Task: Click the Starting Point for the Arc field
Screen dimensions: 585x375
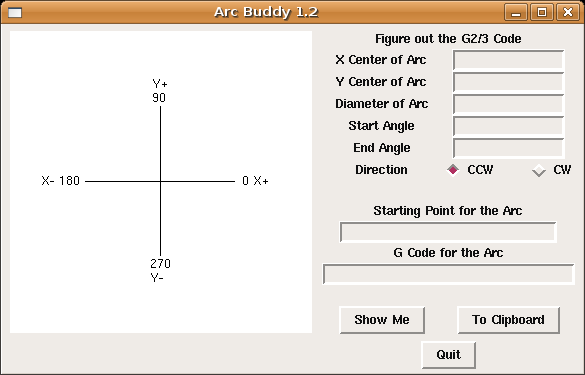Action: click(448, 232)
